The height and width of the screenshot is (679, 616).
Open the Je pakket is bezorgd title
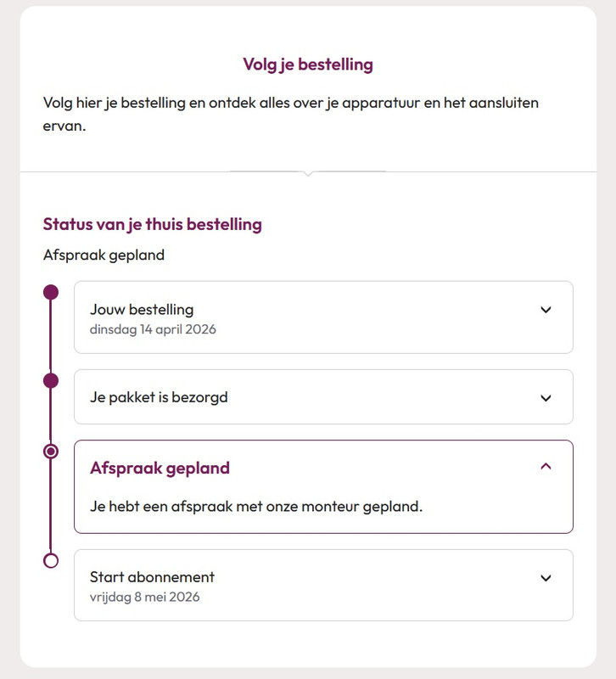(159, 397)
